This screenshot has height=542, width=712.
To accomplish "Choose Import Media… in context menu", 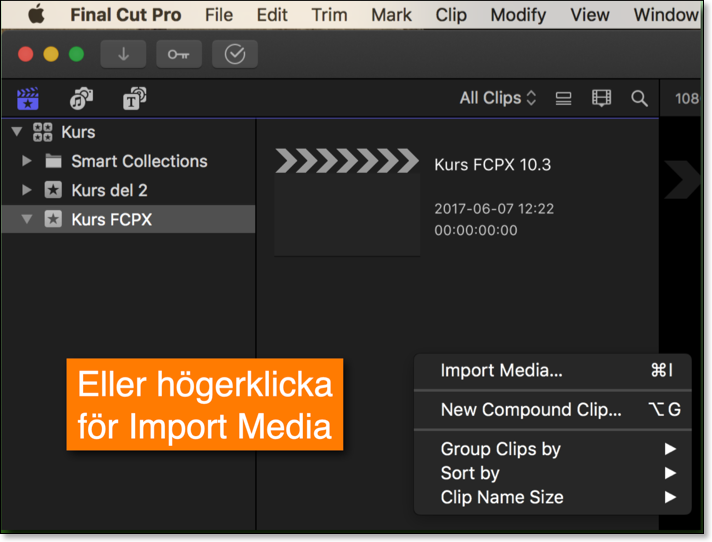I will (x=553, y=371).
